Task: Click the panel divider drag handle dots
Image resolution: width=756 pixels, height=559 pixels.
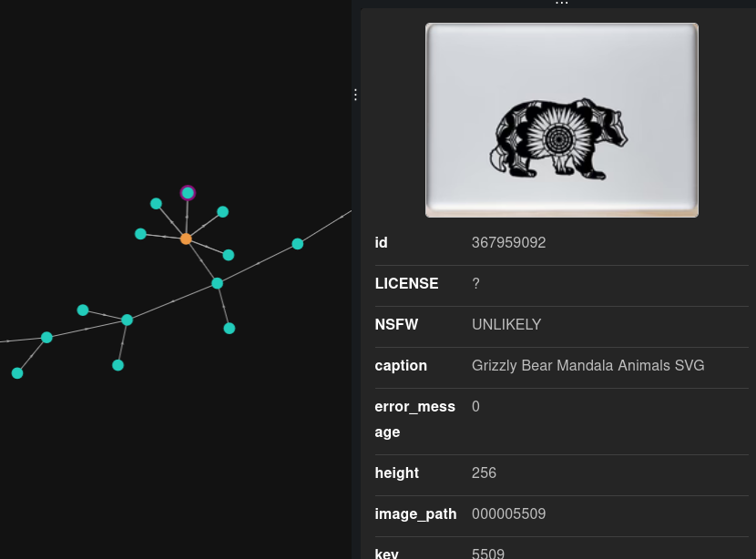Action: (355, 95)
